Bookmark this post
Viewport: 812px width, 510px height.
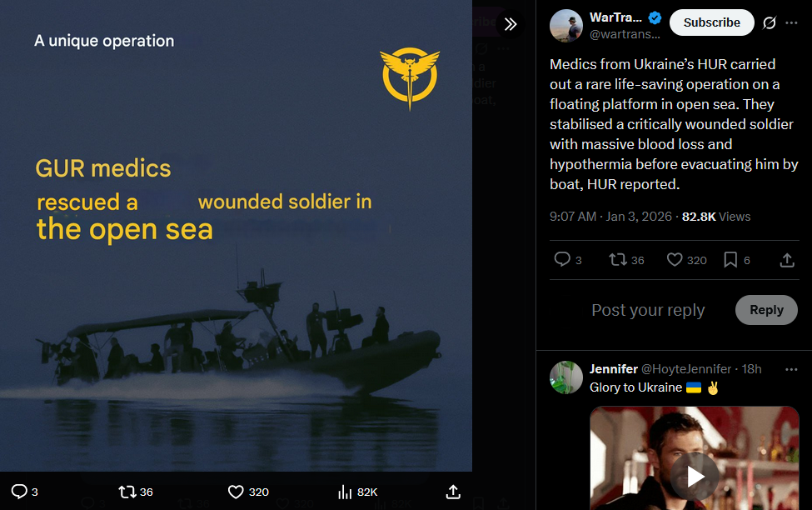[x=730, y=260]
